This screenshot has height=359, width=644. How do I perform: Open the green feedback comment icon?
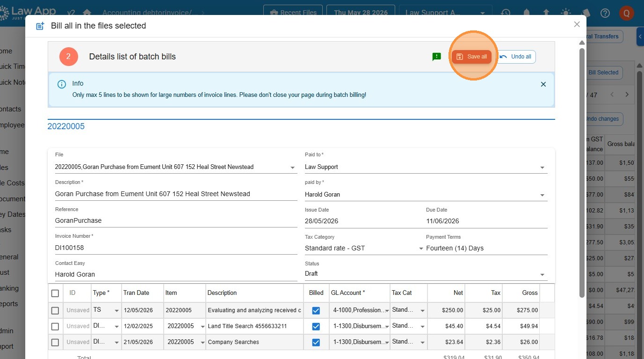tap(437, 57)
